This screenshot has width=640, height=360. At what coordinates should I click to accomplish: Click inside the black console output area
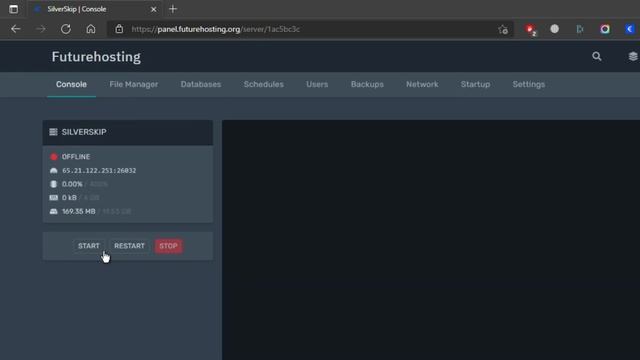[x=431, y=240]
